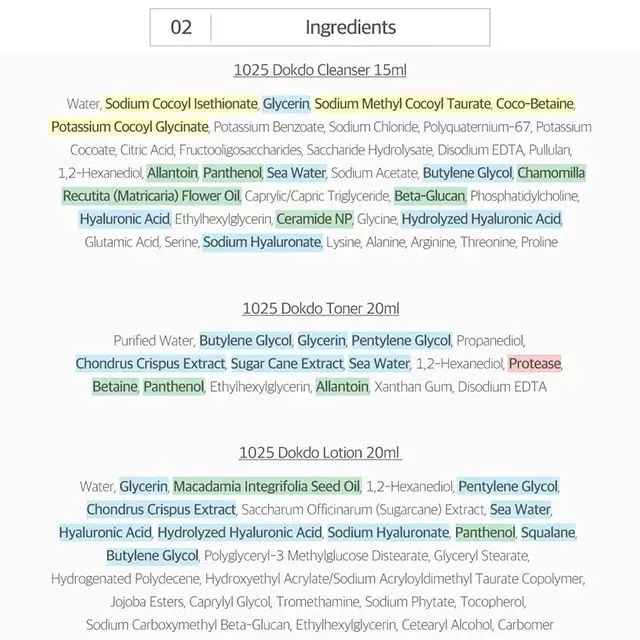The width and height of the screenshot is (640, 640).
Task: Select Allantoin in the Toner ingredients
Action: [x=342, y=386]
